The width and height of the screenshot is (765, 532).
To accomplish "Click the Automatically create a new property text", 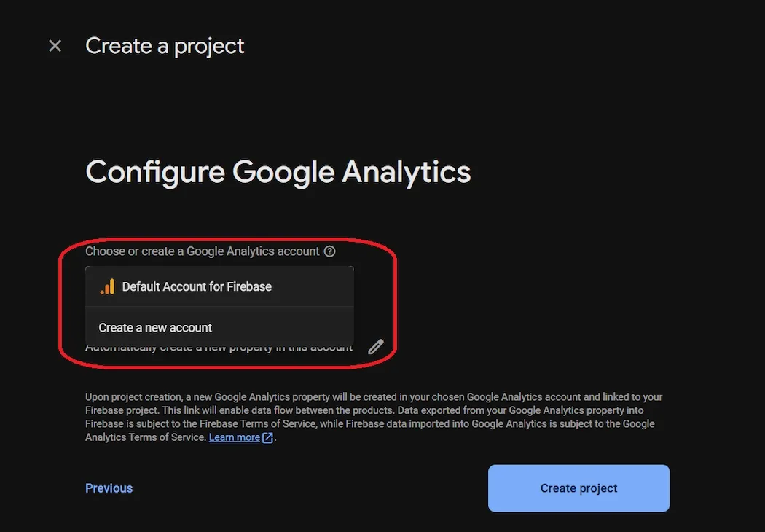I will point(219,348).
